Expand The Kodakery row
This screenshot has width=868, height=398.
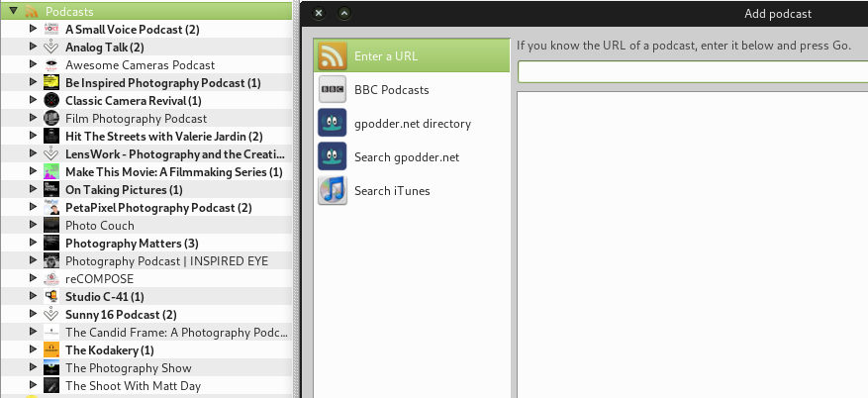pyautogui.click(x=33, y=349)
